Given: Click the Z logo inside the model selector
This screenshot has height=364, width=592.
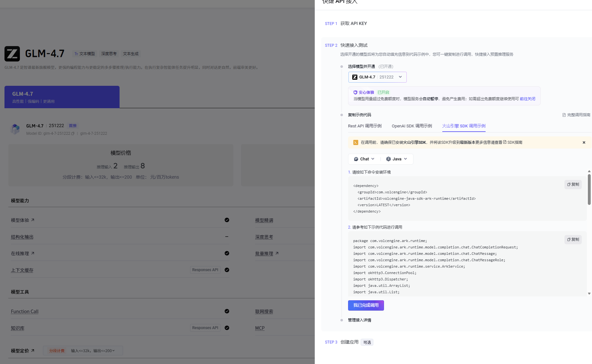Looking at the screenshot, I should [x=355, y=77].
